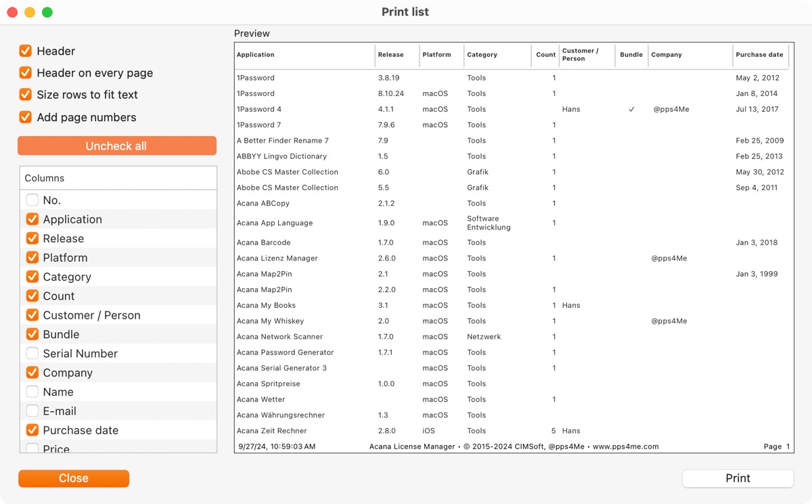Uncheck the Count column checkbox
Viewport: 812px width, 504px height.
point(32,296)
